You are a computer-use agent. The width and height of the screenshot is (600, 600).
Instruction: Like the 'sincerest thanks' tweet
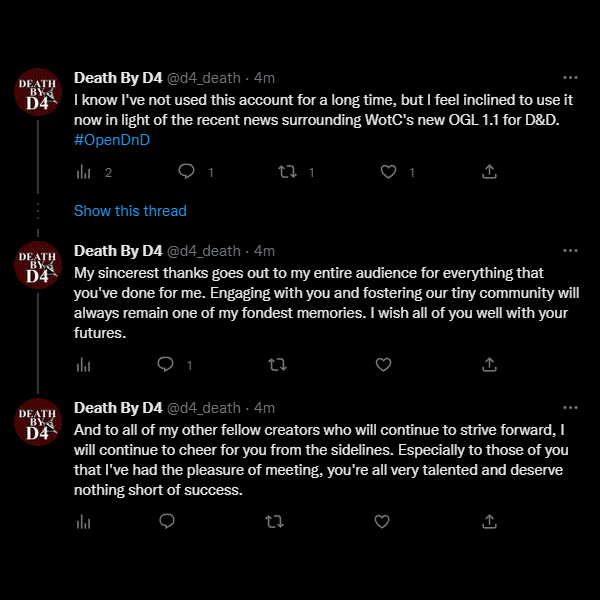point(383,365)
